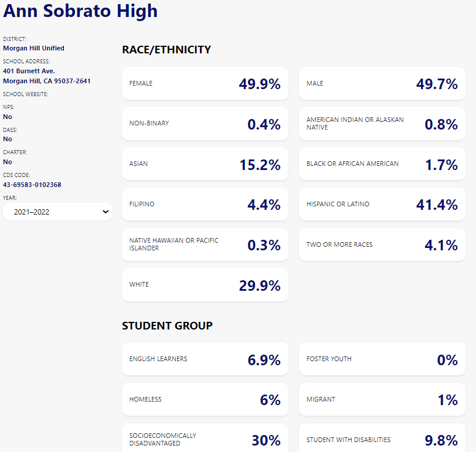
Task: Open the American Indian or Alaskan Native card
Action: 382,124
